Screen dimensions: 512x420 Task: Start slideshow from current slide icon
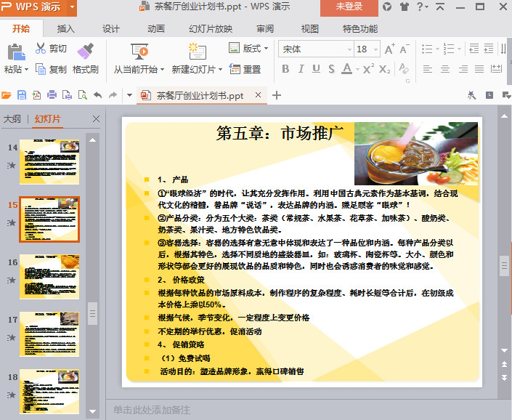click(x=139, y=52)
